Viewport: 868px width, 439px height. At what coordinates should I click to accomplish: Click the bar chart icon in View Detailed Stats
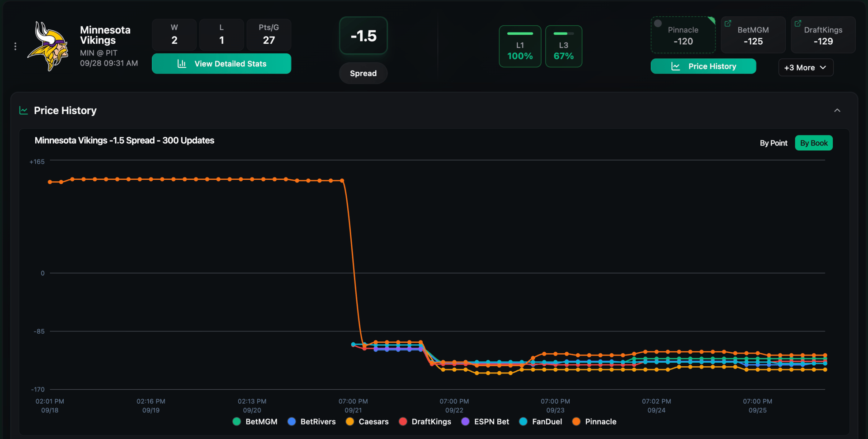pyautogui.click(x=182, y=64)
